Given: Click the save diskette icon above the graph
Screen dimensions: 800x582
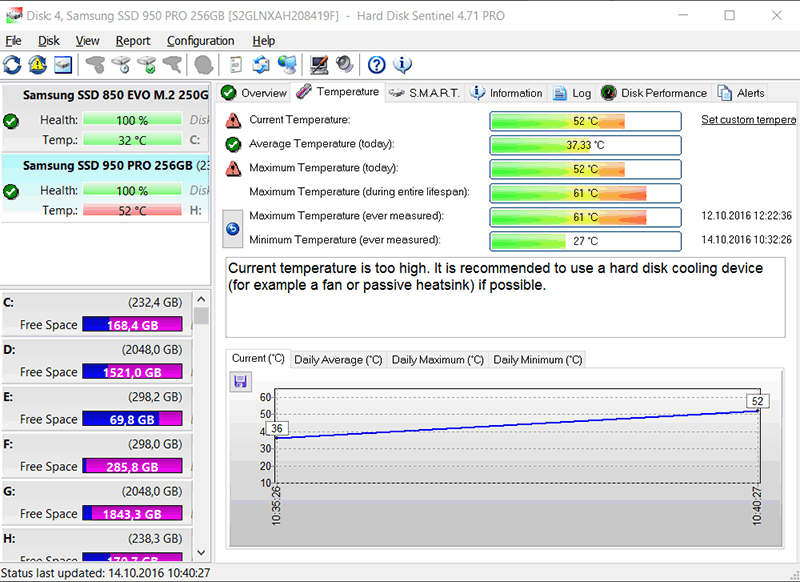Looking at the screenshot, I should click(240, 382).
